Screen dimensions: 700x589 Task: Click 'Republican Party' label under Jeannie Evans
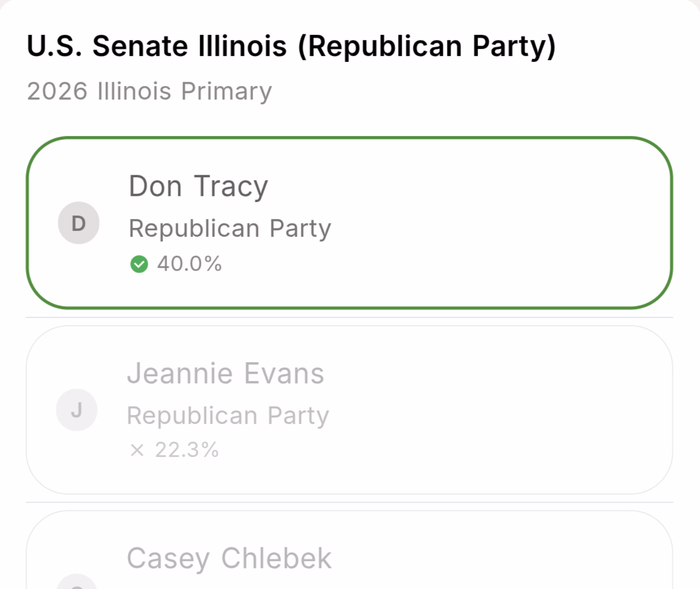pyautogui.click(x=227, y=415)
